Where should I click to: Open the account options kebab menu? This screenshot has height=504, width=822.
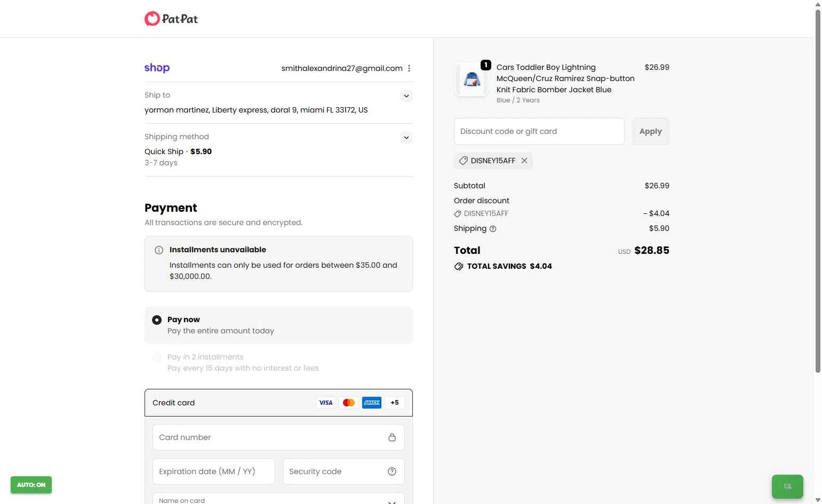(409, 68)
